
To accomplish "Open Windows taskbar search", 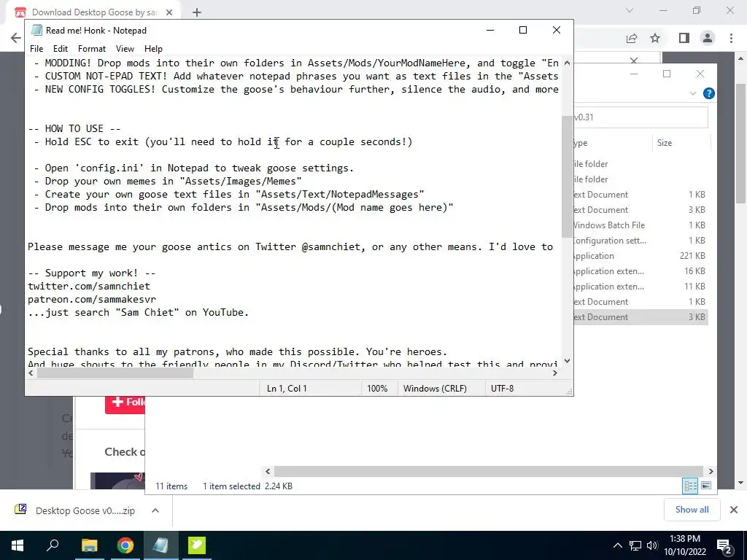I will [53, 545].
